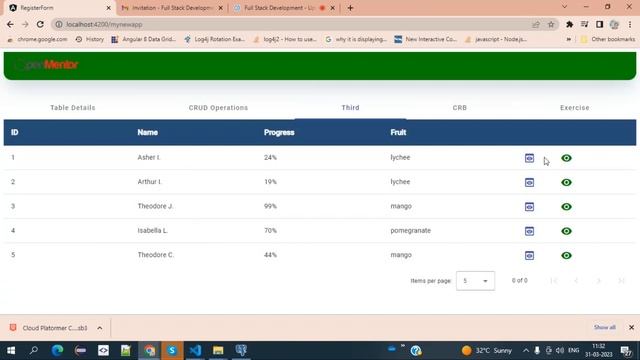Open a new browser tab
The image size is (640, 360).
350,8
